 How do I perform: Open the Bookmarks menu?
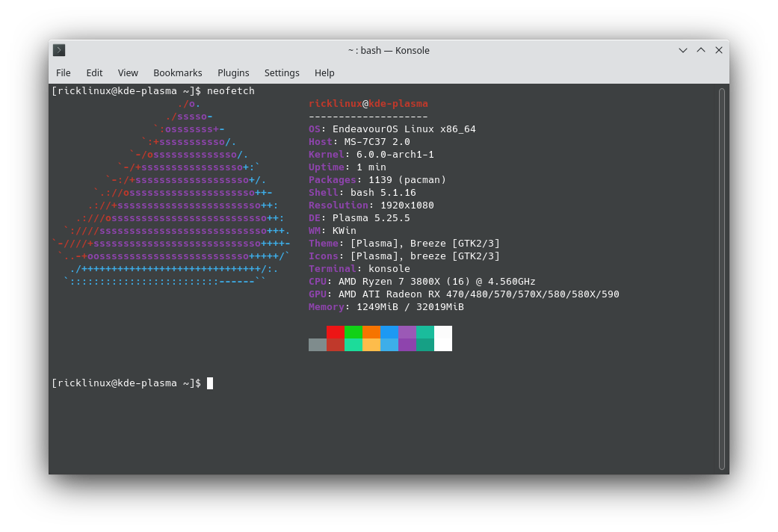[x=177, y=72]
